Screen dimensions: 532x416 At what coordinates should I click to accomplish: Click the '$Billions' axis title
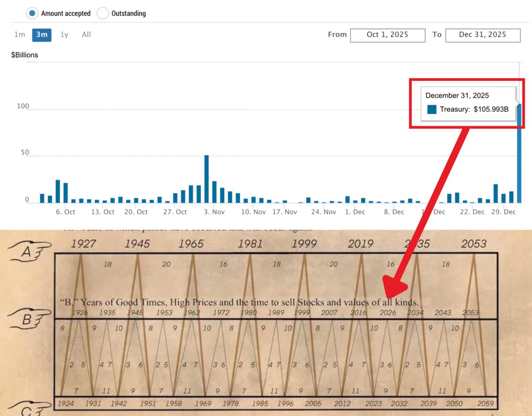coord(24,55)
